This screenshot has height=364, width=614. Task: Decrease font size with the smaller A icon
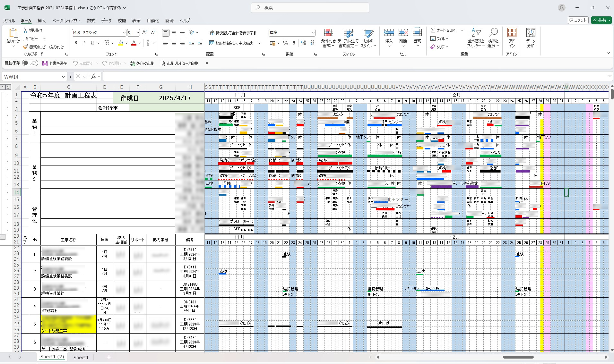[153, 32]
